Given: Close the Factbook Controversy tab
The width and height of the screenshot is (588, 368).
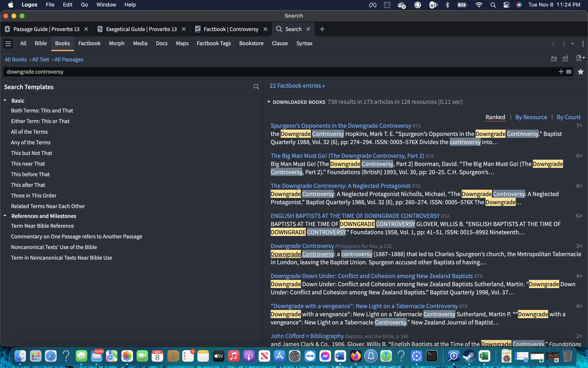Looking at the screenshot, I should click(x=265, y=29).
